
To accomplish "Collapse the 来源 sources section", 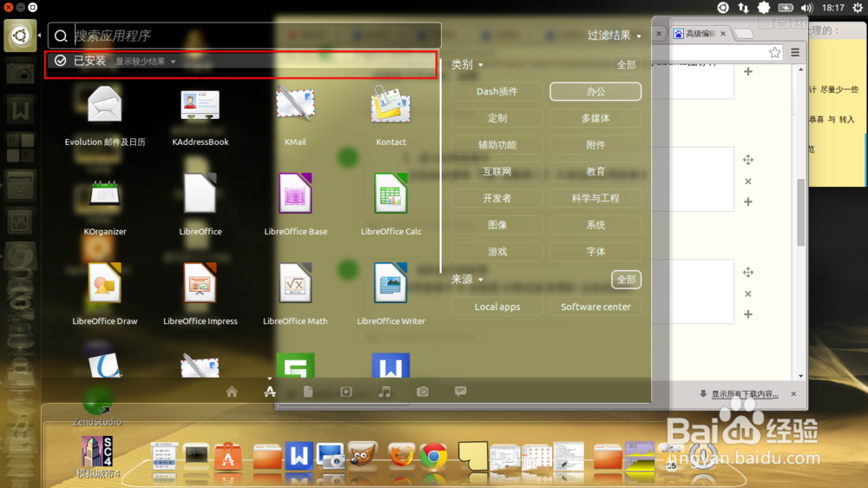I will coord(467,280).
